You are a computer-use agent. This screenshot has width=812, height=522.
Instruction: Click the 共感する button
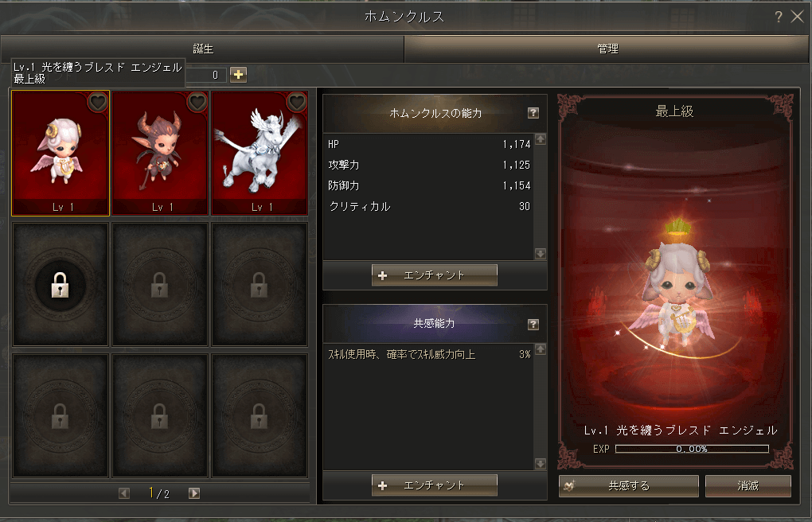629,485
